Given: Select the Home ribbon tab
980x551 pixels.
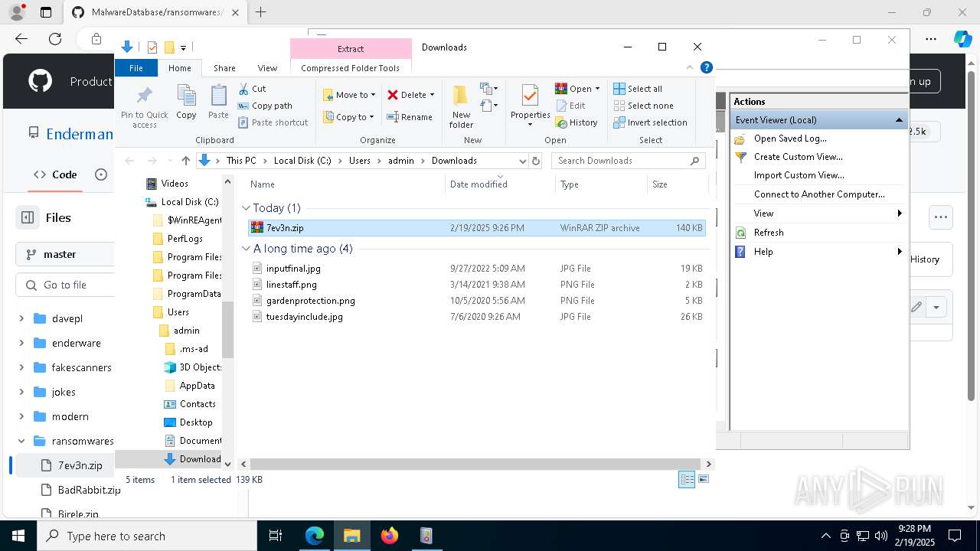Looking at the screenshot, I should (x=180, y=68).
